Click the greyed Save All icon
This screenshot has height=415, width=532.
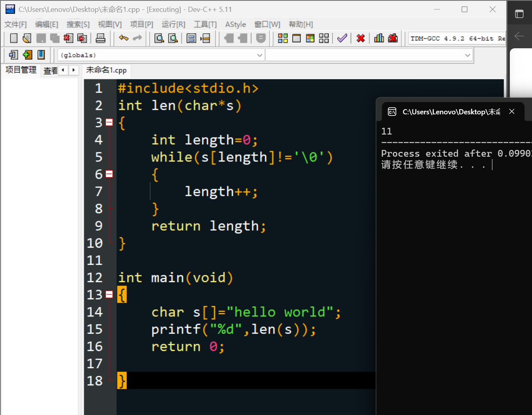(x=55, y=38)
